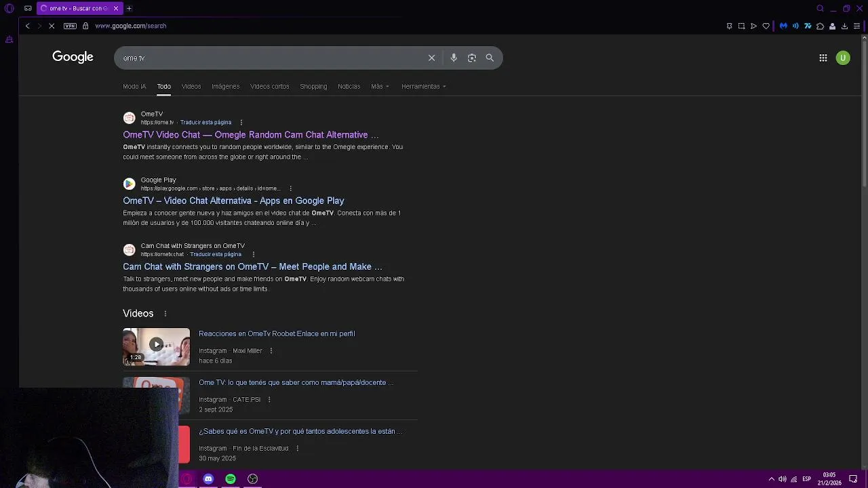This screenshot has height=488, width=868.
Task: Open Google apps grid
Action: point(823,58)
